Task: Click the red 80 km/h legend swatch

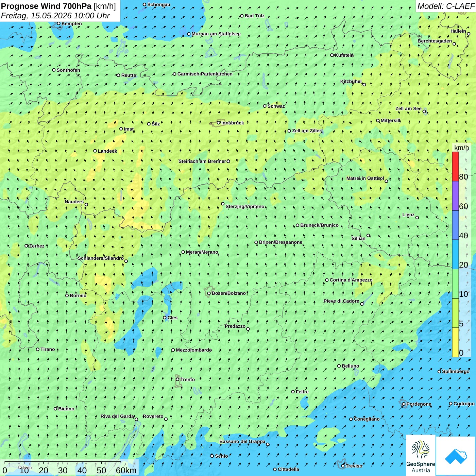Action: [455, 166]
